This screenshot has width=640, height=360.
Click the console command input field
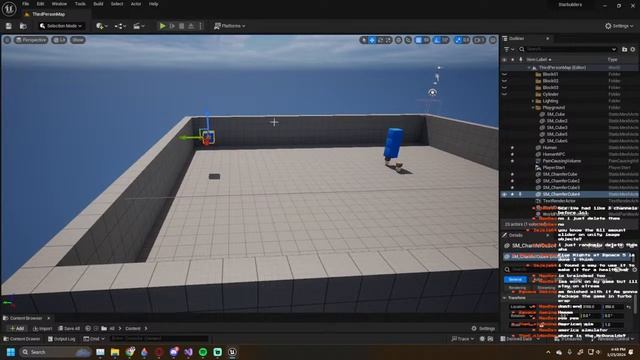tap(159, 339)
